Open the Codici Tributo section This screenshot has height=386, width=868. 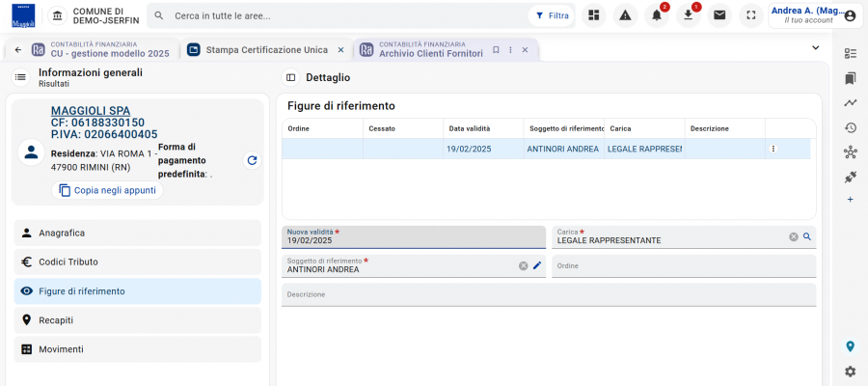pos(137,262)
